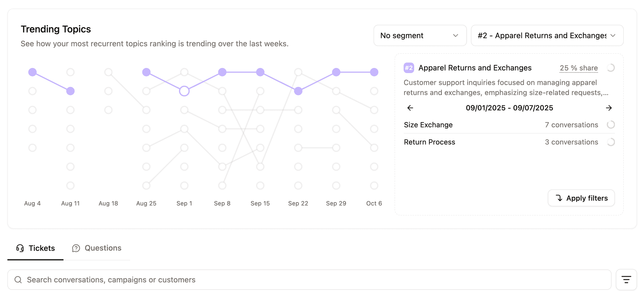Viewport: 644px width, 300px height.
Task: Click the #2 badge next to Apparel Returns
Action: click(x=408, y=68)
